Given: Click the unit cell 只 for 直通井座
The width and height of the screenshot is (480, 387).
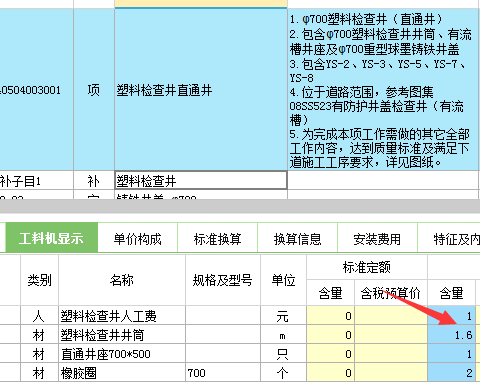Looking at the screenshot, I should pos(283,353).
